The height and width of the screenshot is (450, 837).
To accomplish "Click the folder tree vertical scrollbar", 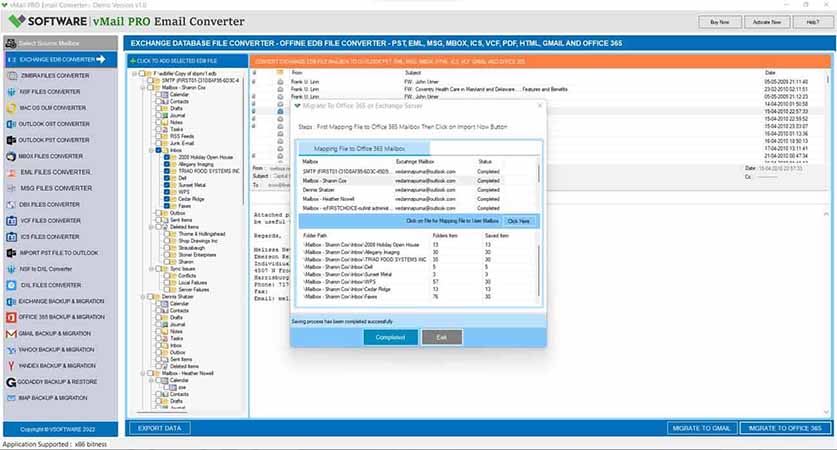I will coord(244,139).
